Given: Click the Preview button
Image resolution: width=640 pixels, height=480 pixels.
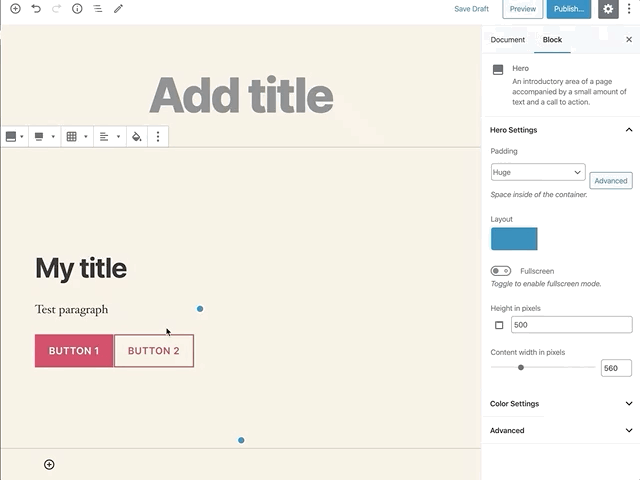Looking at the screenshot, I should pos(522,9).
